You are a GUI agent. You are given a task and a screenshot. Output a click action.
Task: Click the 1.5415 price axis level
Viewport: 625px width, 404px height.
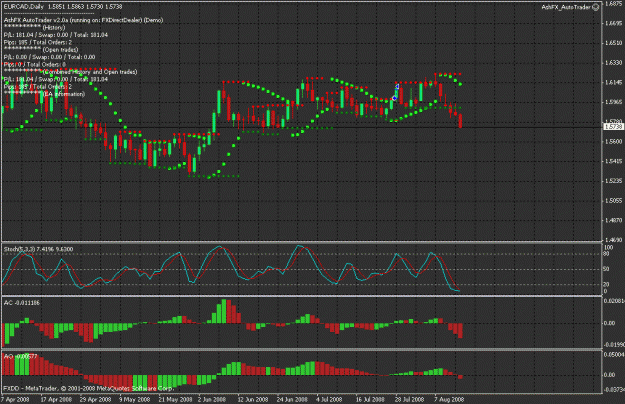(614, 161)
